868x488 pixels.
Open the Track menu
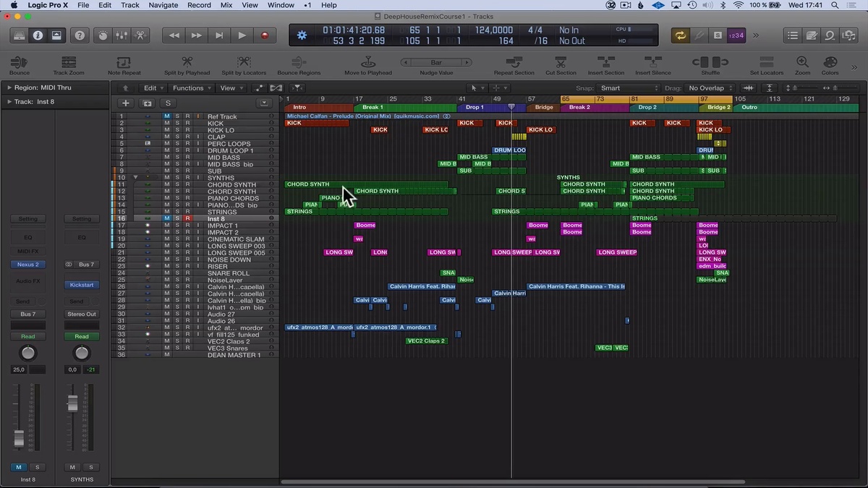(130, 5)
